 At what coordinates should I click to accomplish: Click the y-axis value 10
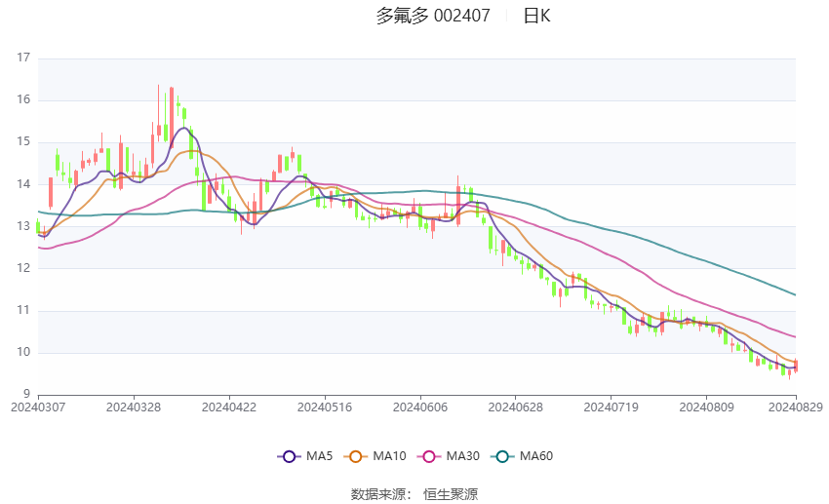(x=23, y=352)
